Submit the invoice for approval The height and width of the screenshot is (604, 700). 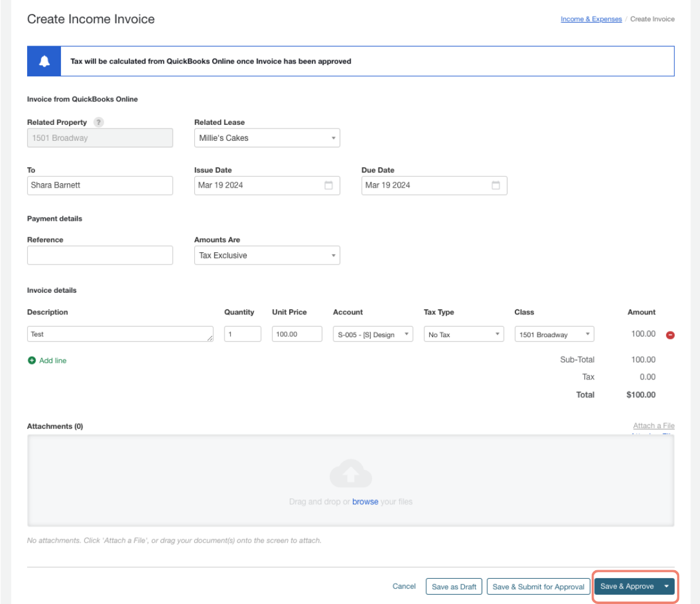pos(538,586)
